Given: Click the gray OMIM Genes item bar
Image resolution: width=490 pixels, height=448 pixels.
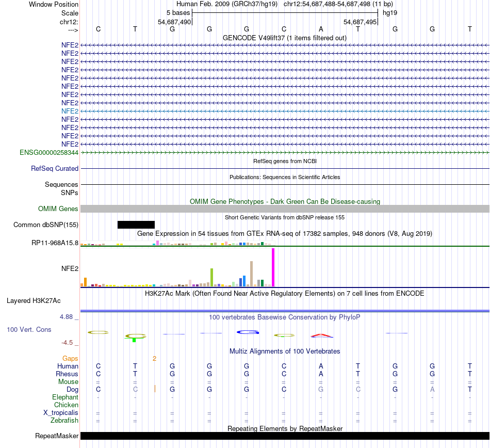Looking at the screenshot, I should [x=285, y=209].
